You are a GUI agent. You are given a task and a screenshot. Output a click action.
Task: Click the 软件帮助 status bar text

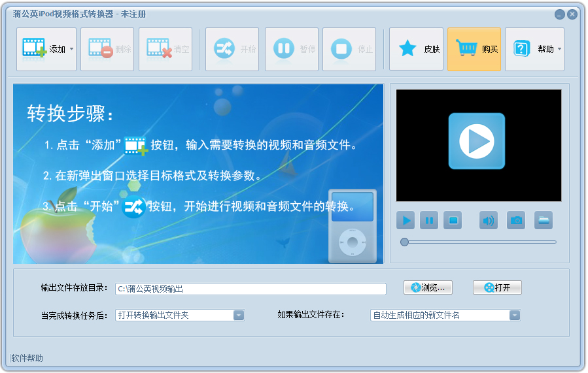27,359
